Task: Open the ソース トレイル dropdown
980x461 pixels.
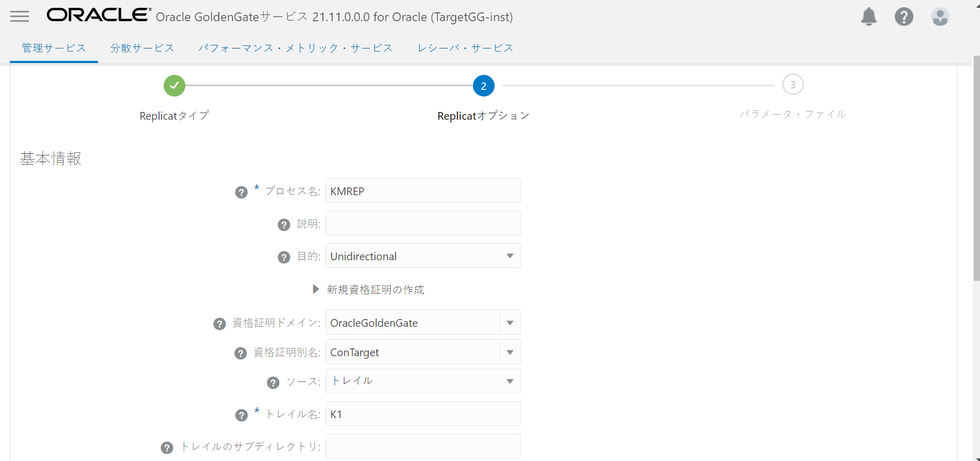Action: [423, 381]
